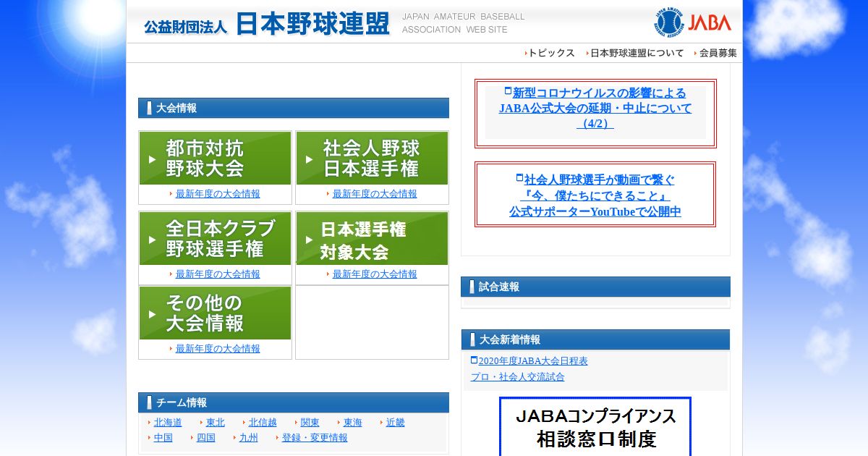868x456 pixels.
Task: Select the 北信越 team region link
Action: click(263, 423)
